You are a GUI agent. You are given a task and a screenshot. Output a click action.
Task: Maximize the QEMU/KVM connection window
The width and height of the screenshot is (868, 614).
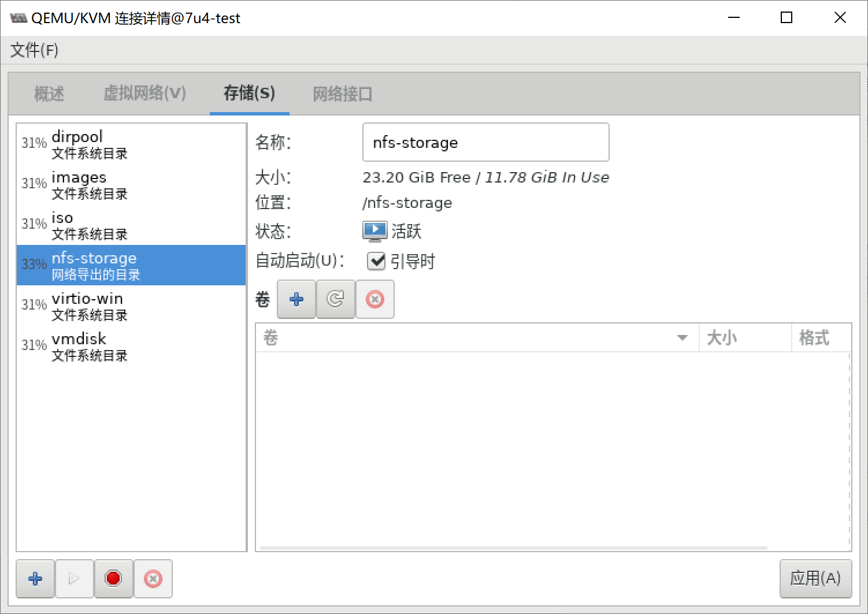click(787, 18)
